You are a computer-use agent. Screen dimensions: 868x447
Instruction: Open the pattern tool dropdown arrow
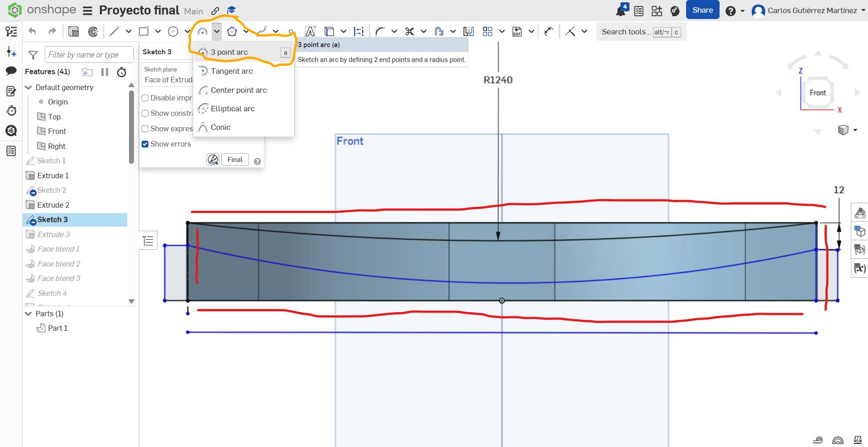(502, 31)
